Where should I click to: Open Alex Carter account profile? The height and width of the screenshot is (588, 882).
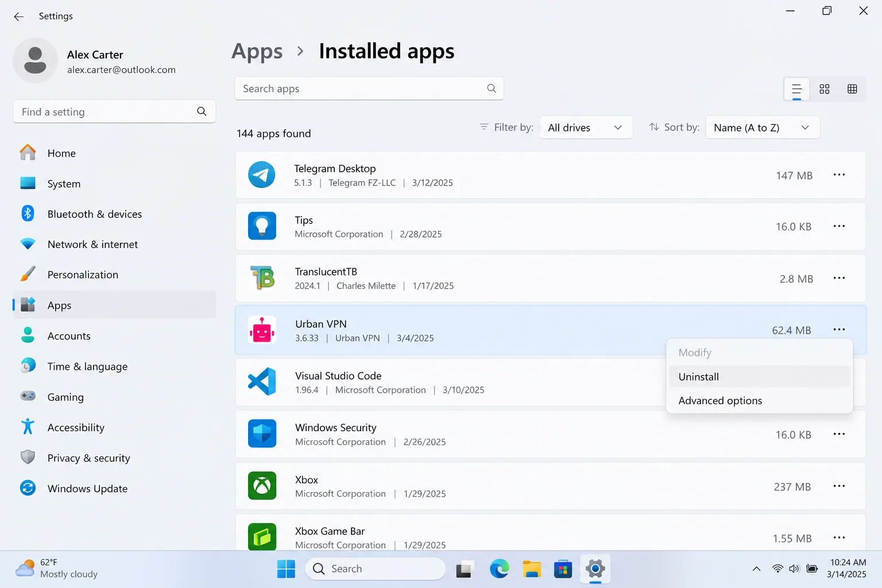(95, 61)
